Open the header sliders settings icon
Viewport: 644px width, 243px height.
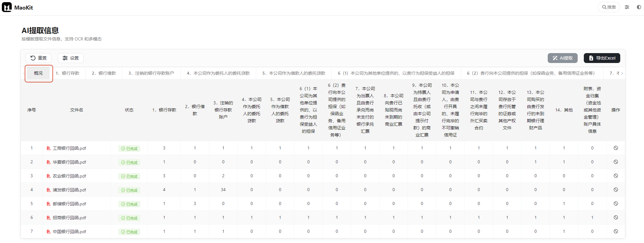[627, 7]
